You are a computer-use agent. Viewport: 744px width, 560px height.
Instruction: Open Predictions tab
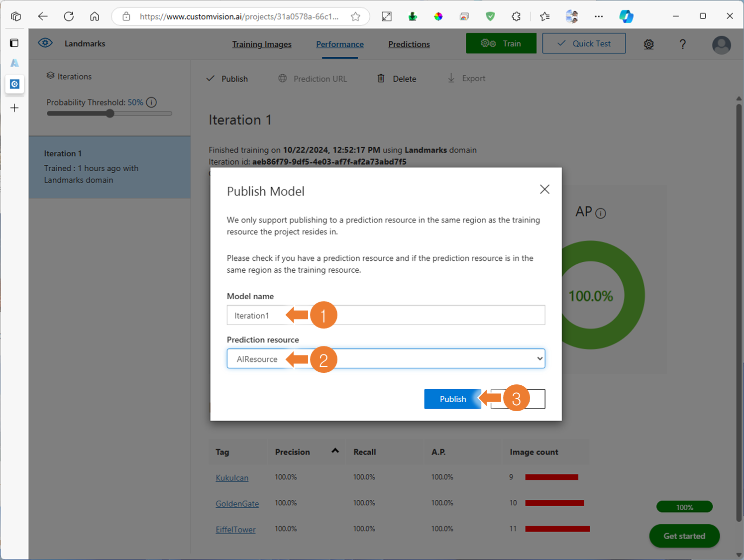pyautogui.click(x=409, y=44)
